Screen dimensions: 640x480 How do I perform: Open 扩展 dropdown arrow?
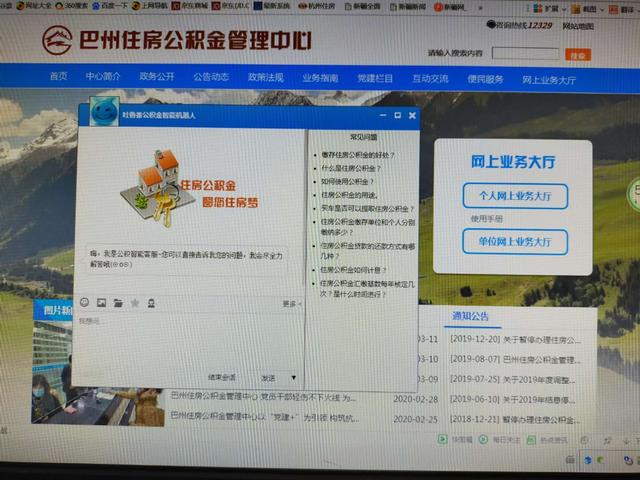tap(564, 9)
